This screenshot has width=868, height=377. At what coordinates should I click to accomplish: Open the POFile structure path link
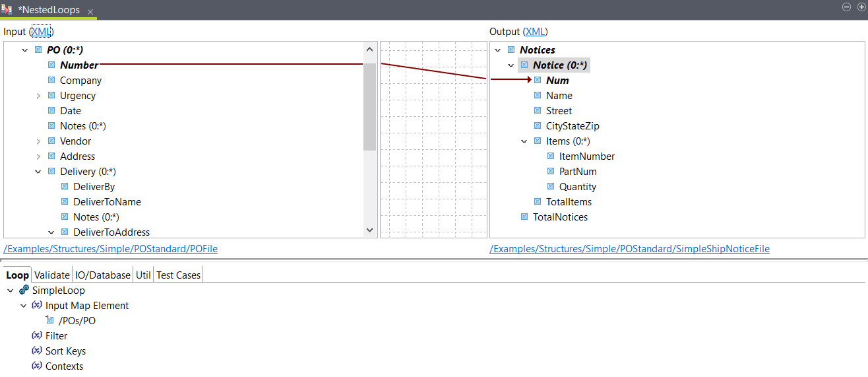pos(110,249)
